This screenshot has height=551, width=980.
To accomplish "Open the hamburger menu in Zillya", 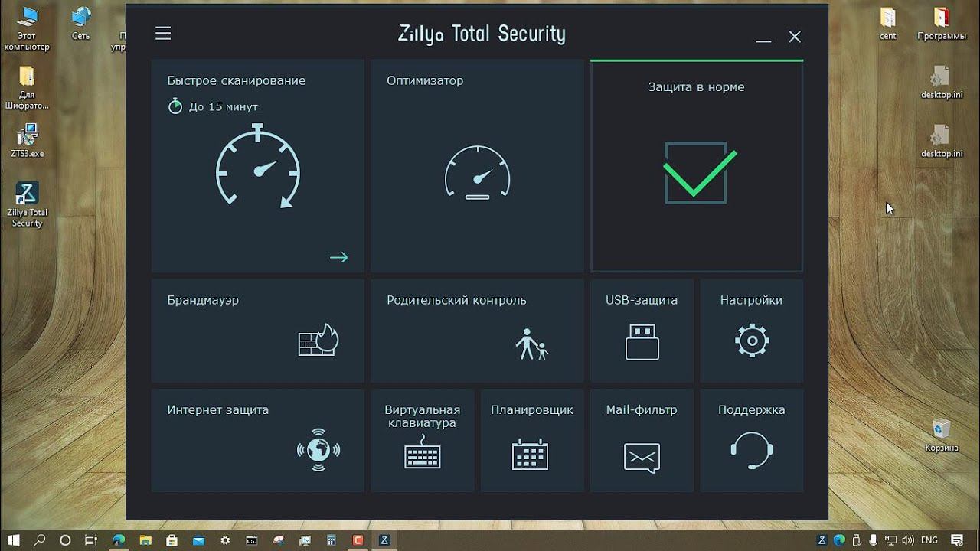I will tap(163, 34).
